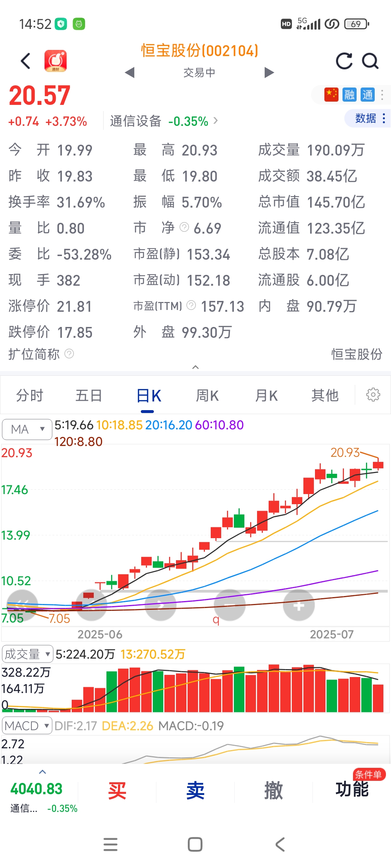Show help for 市净 question icon

(184, 227)
